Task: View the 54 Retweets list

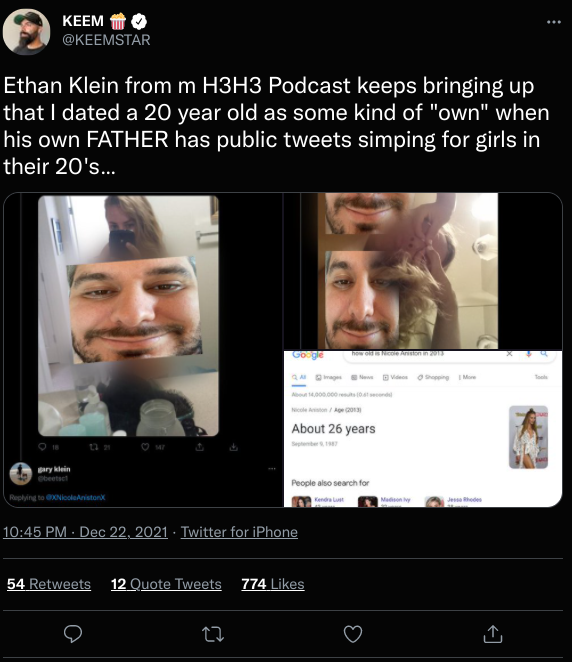Action: point(49,584)
